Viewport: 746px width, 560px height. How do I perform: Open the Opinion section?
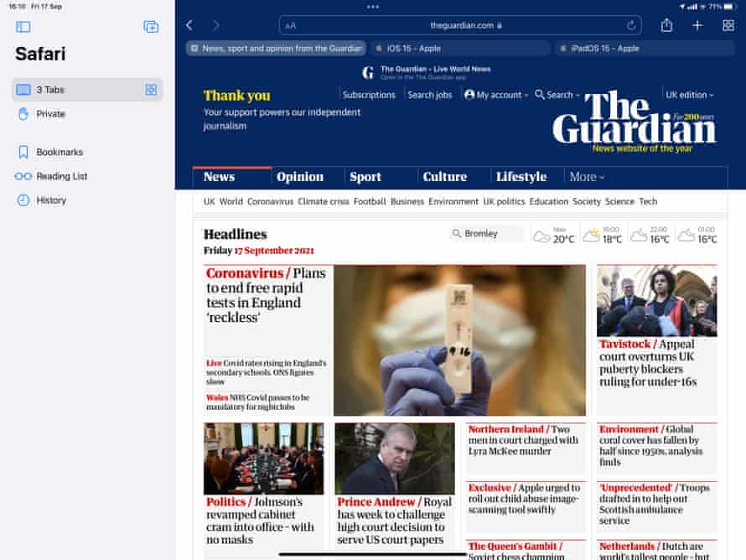tap(300, 177)
